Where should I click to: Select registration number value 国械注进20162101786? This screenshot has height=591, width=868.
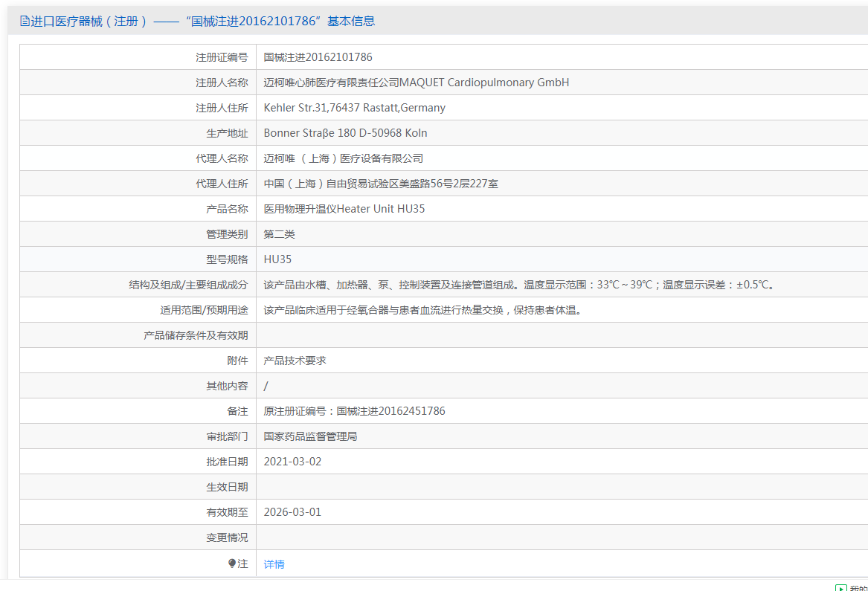318,57
